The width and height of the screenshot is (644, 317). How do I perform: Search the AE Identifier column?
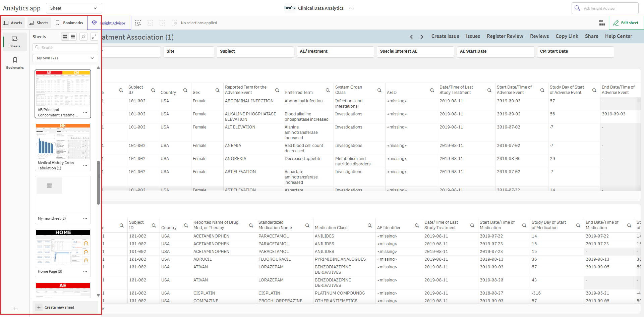[x=417, y=225]
